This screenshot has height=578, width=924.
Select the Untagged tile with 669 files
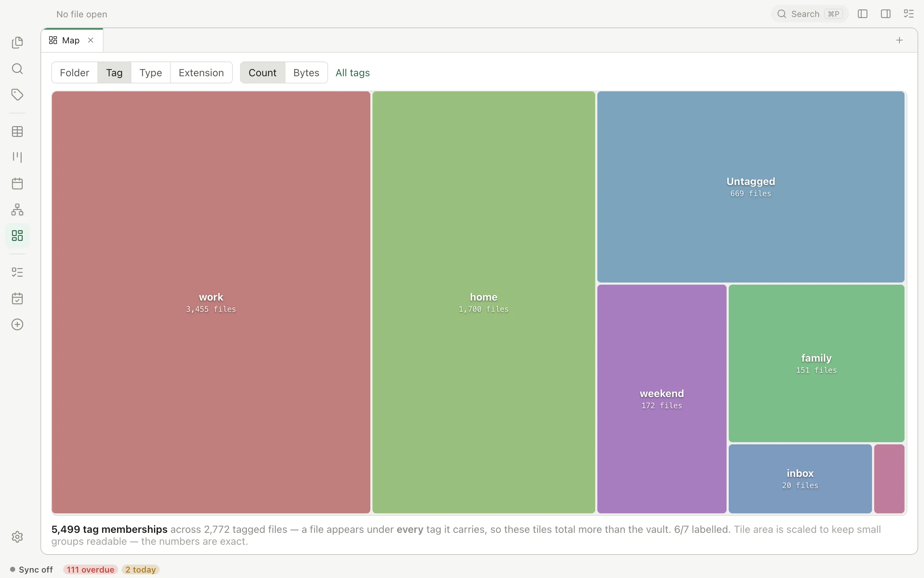point(751,187)
